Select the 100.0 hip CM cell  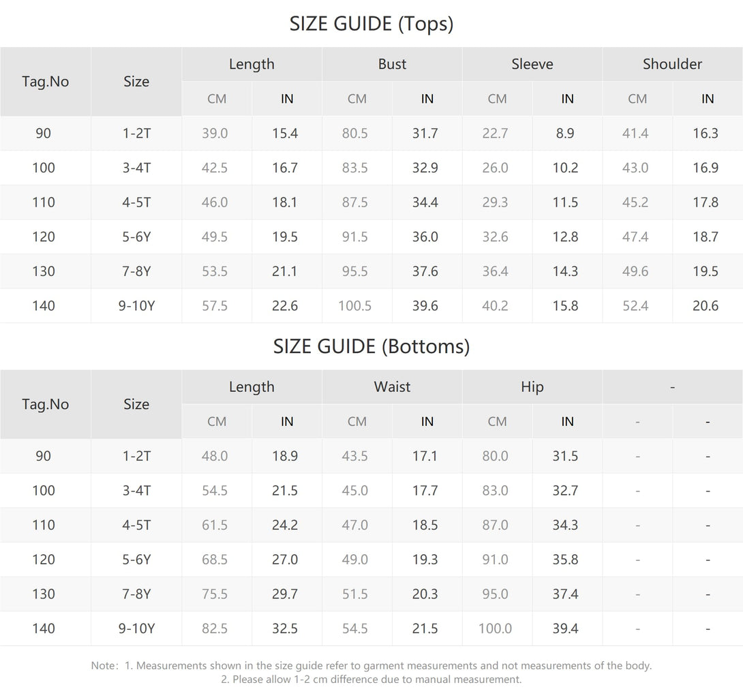click(x=495, y=628)
